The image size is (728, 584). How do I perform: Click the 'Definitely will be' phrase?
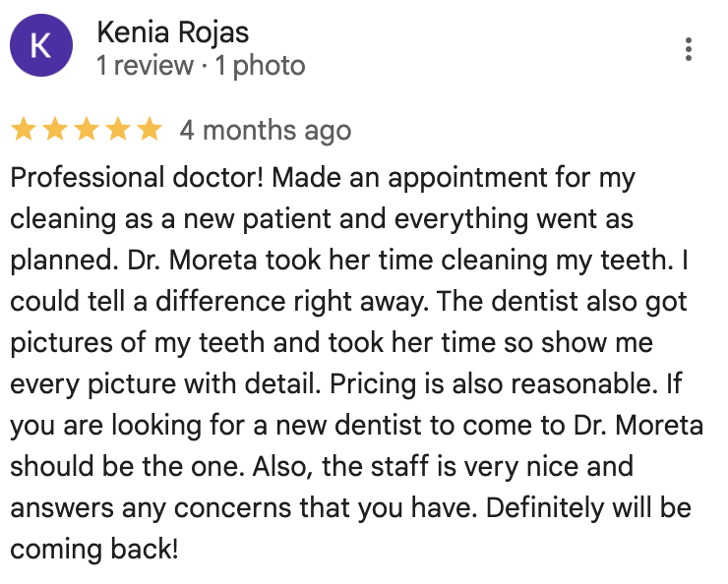click(588, 507)
